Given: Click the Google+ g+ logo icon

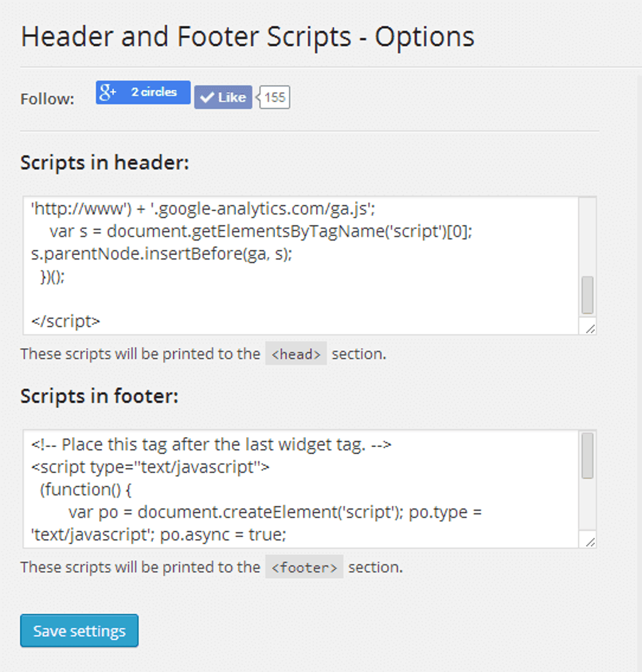Looking at the screenshot, I should (x=107, y=93).
